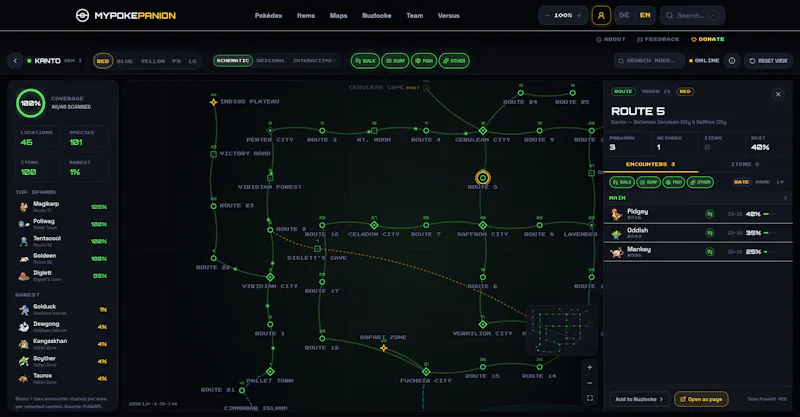Select Schematic map mode
This screenshot has width=800, height=417.
233,61
